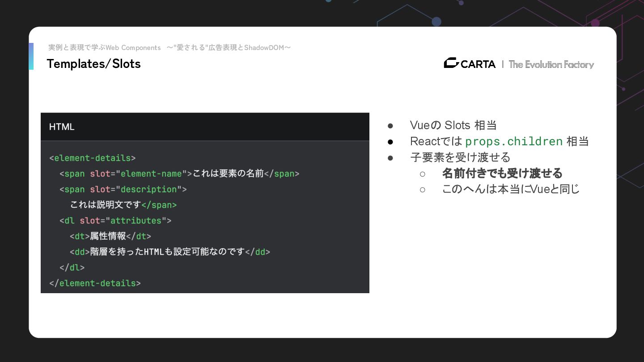Viewport: 644px width, 362px height.
Task: Click the 'slot="description"' span code line
Action: click(123, 189)
